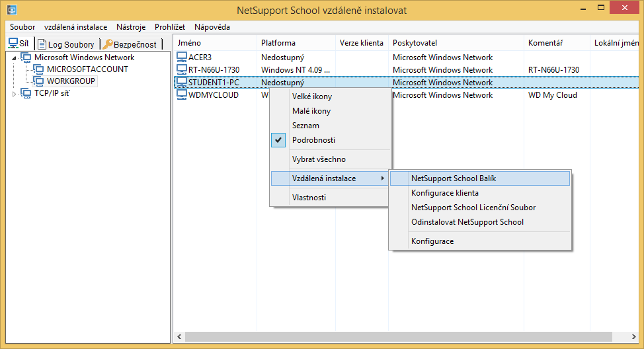Click the Bezpečnost key icon
644x349 pixels.
coord(108,44)
